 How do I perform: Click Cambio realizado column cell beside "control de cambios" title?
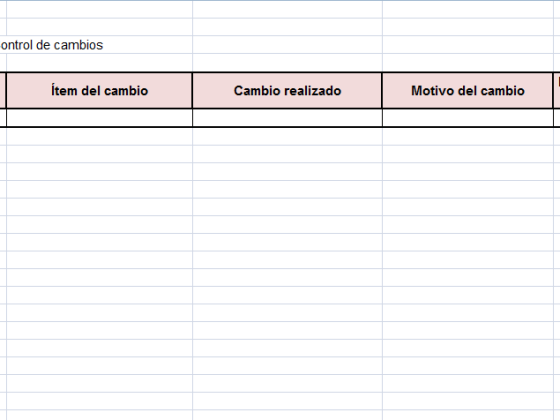(x=287, y=45)
